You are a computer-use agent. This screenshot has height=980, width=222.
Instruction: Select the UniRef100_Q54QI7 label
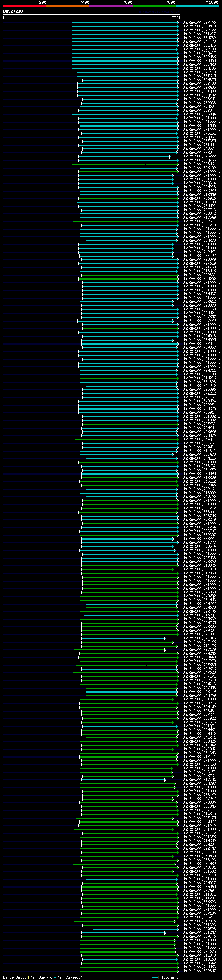coord(199,439)
